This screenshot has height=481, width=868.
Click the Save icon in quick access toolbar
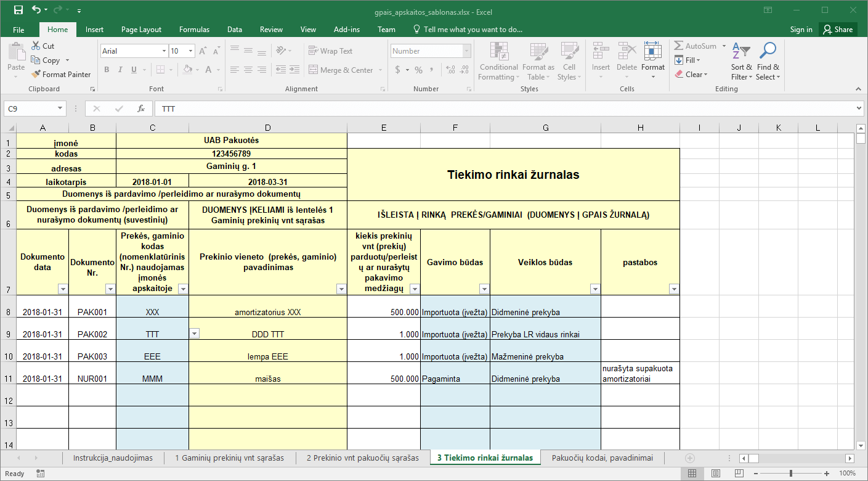(18, 10)
